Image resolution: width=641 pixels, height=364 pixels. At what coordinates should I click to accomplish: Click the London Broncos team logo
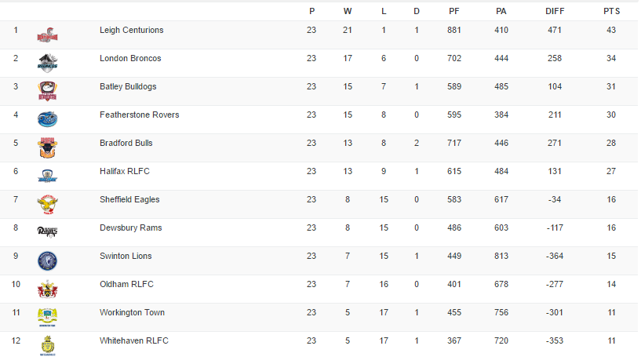click(x=48, y=62)
